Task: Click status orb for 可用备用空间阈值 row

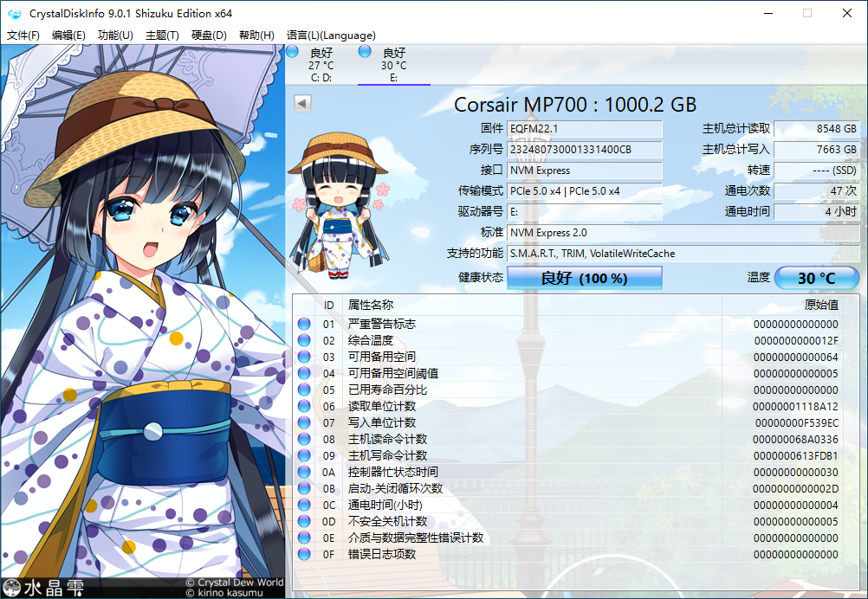Action: point(304,373)
